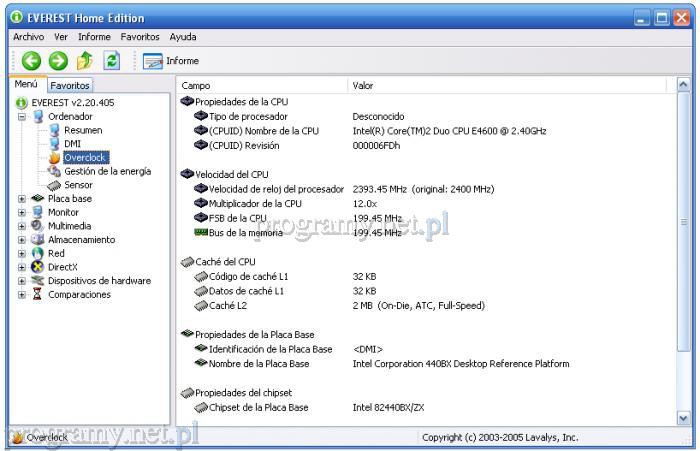Select the FSB de la CPU row

pyautogui.click(x=238, y=218)
